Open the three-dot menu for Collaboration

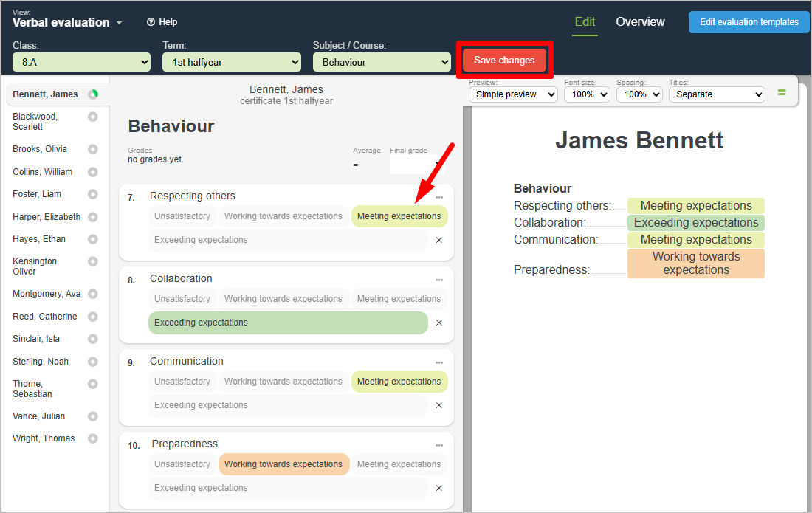[x=439, y=280]
